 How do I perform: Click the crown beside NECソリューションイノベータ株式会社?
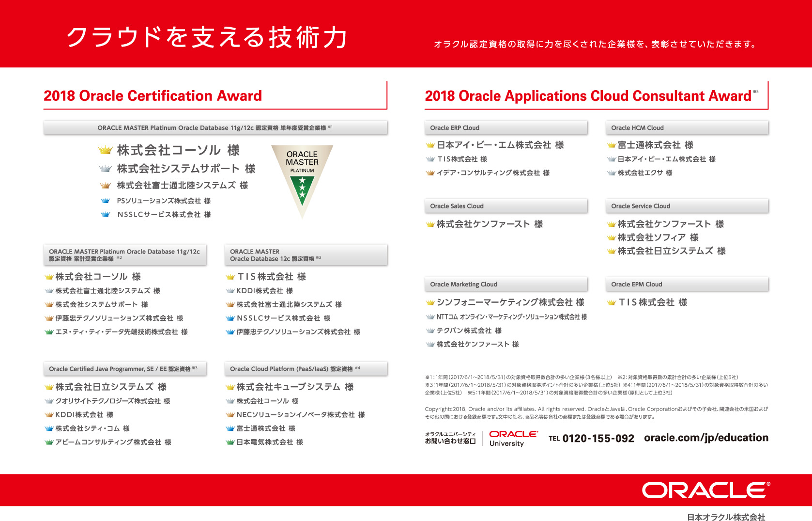tap(230, 415)
